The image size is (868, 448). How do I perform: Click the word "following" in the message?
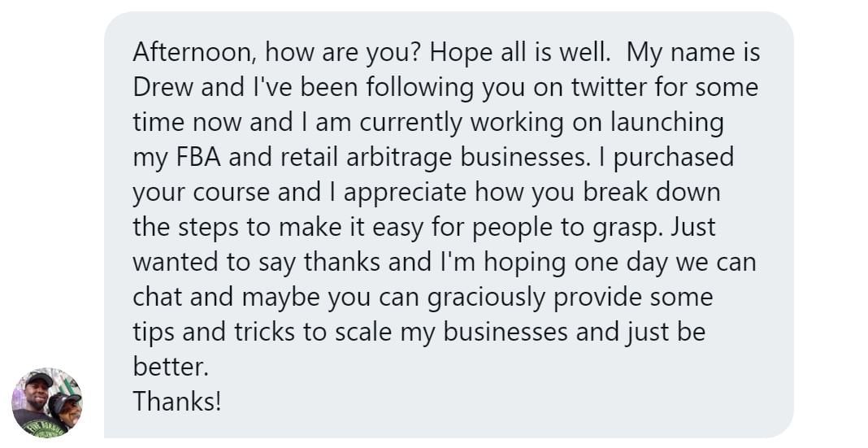pos(385,87)
